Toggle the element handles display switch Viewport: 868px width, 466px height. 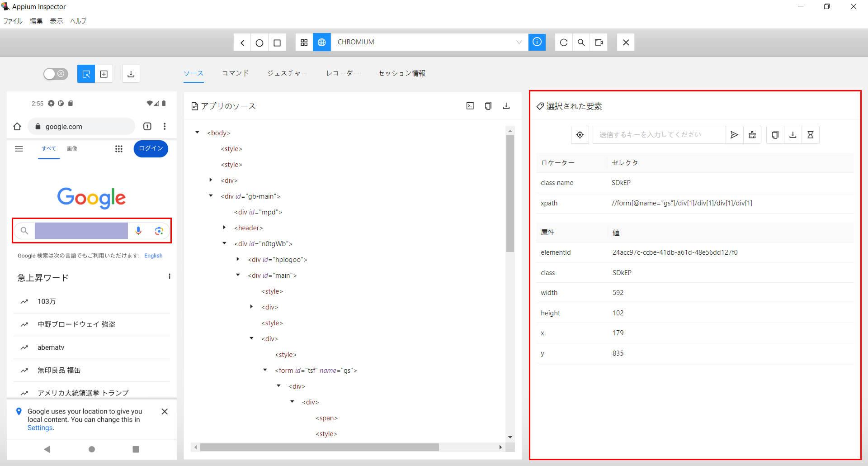(56, 74)
